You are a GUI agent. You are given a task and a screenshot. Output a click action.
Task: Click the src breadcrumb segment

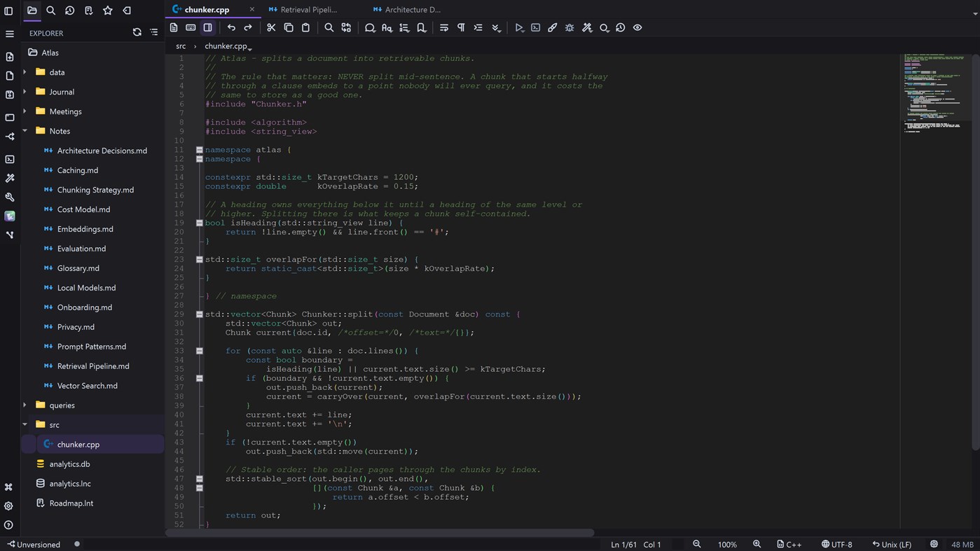(181, 46)
